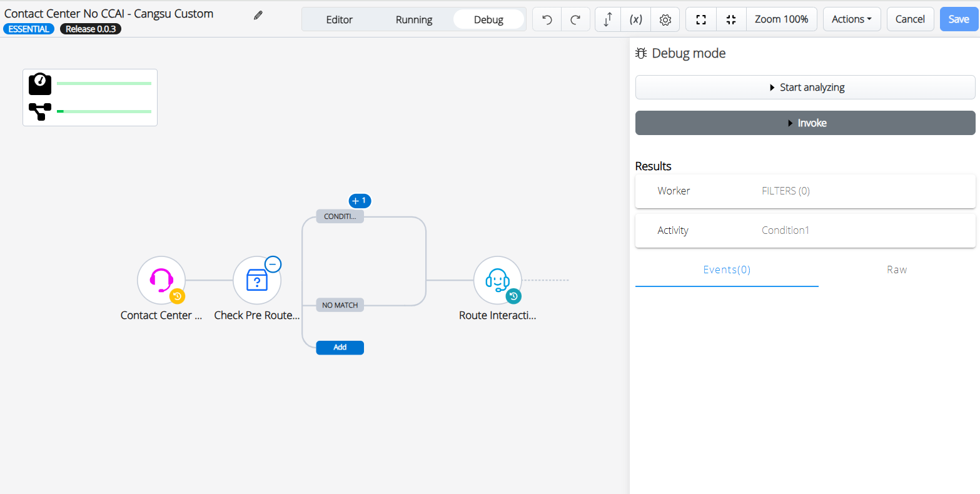Click the pencil icon to rename workflow
The height and width of the screenshot is (494, 980).
coord(258,16)
